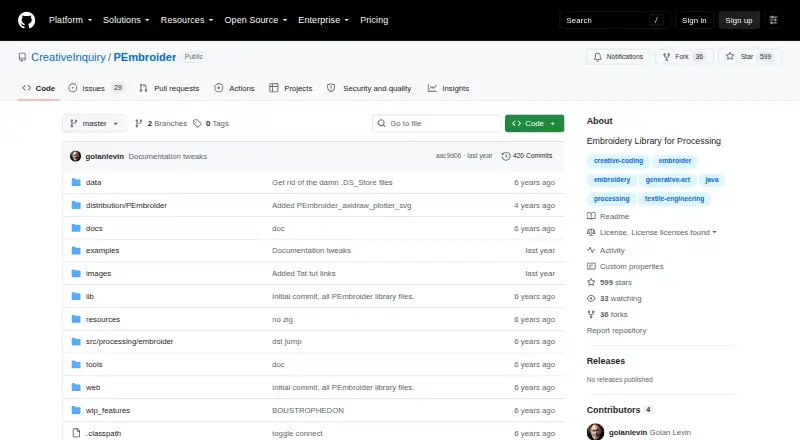
Task: Switch to the Actions tab
Action: tap(235, 88)
